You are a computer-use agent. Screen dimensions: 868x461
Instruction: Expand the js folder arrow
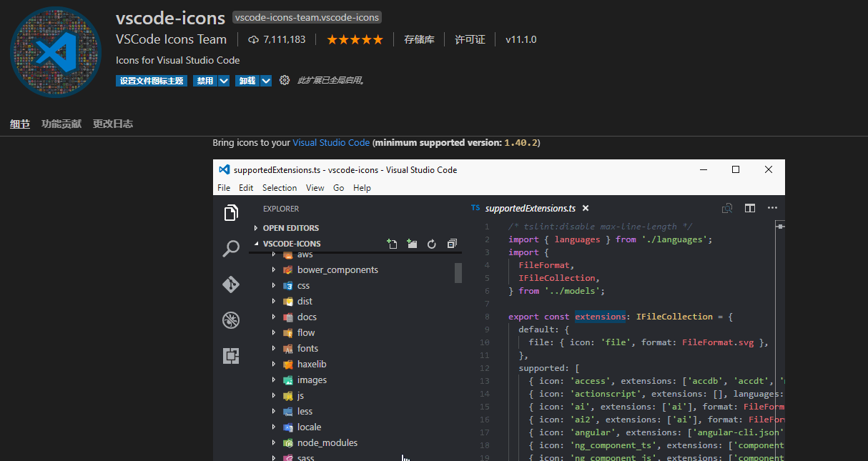point(273,396)
